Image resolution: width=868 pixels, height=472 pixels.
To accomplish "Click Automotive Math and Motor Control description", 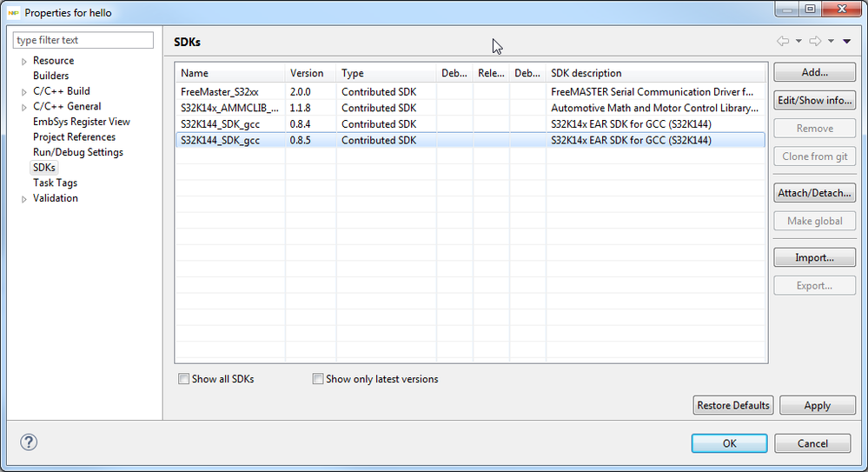I will (654, 108).
